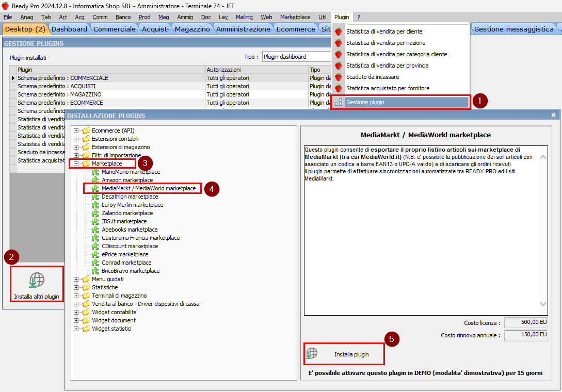The image size is (562, 392).
Task: Click the strawberry icon beside Statistica acquistato per fornitore
Action: click(x=339, y=89)
